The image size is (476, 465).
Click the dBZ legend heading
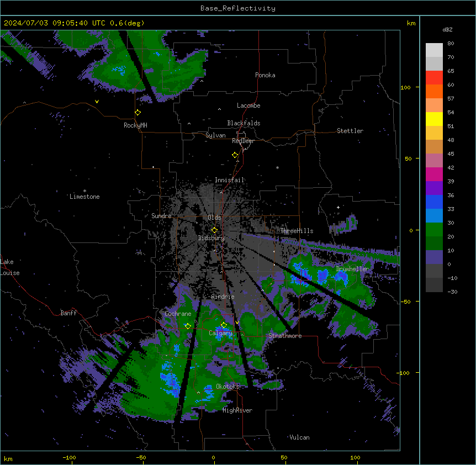[x=447, y=29]
